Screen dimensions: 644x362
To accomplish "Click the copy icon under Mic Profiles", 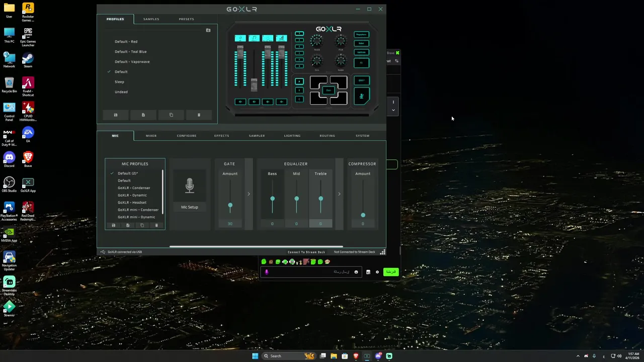I will pyautogui.click(x=142, y=225).
